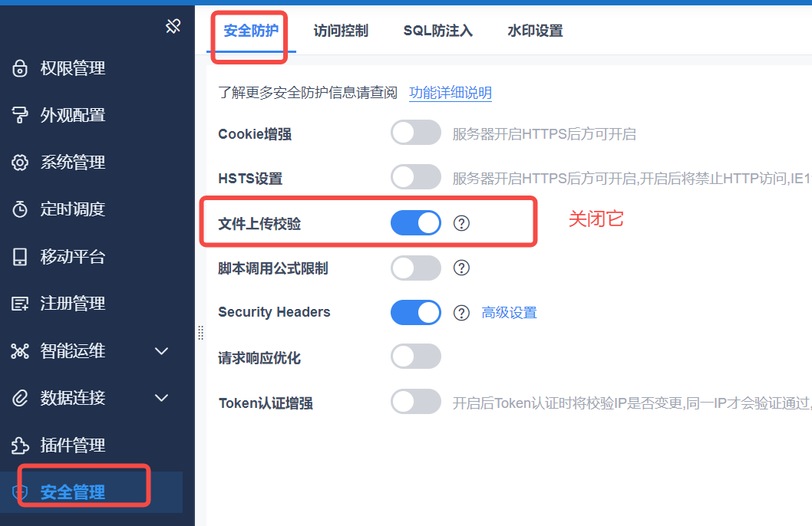Click the paint roller icon for 外观配置
This screenshot has height=526, width=812.
[x=20, y=115]
